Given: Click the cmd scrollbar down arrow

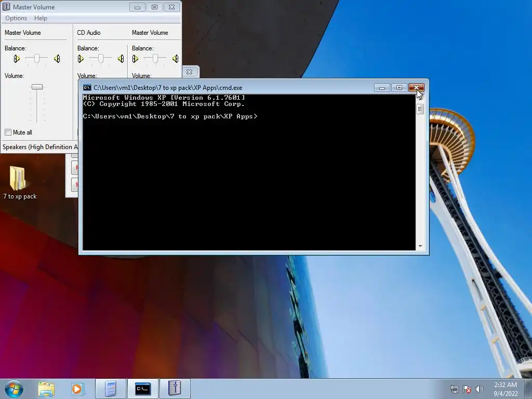Looking at the screenshot, I should coord(420,246).
